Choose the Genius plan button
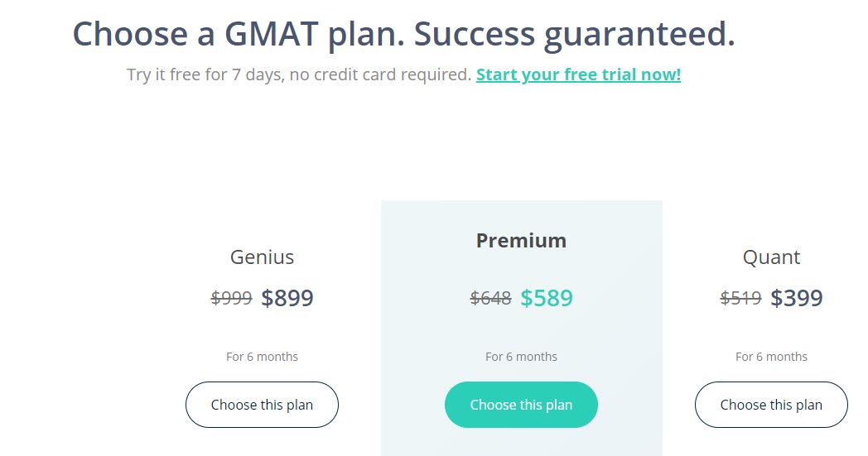The height and width of the screenshot is (456, 868). point(262,405)
